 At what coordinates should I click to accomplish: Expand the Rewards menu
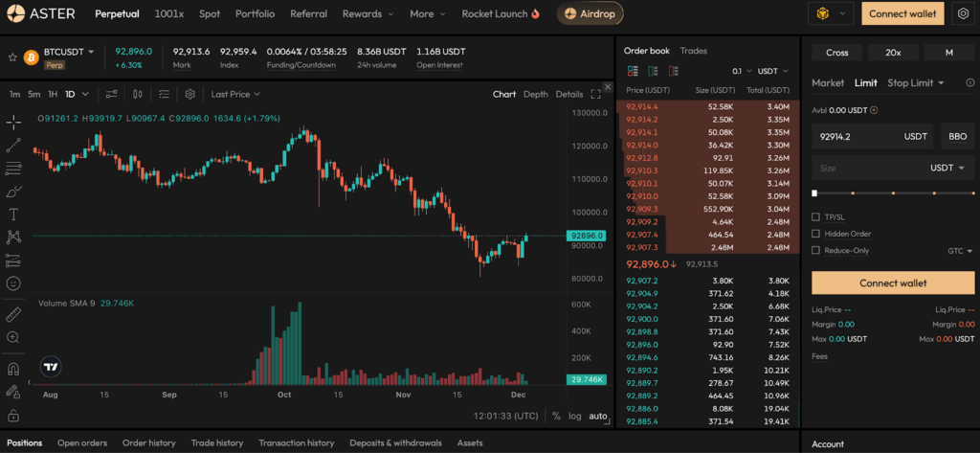click(x=368, y=13)
